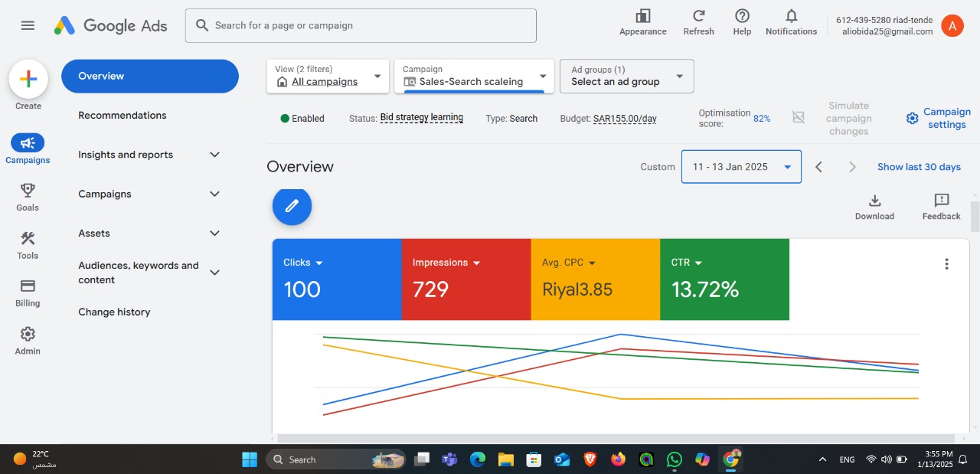Open the main hamburger menu
The height and width of the screenshot is (474, 980).
click(x=28, y=25)
